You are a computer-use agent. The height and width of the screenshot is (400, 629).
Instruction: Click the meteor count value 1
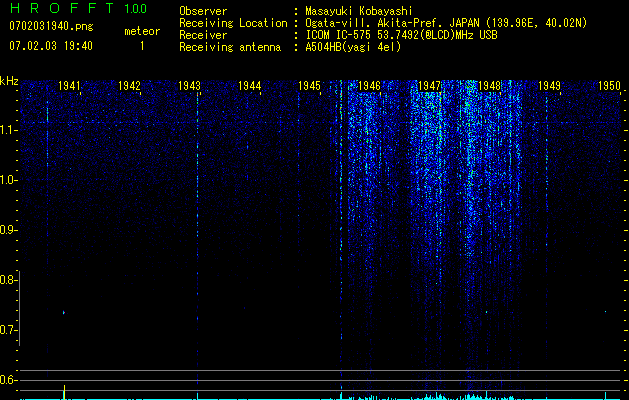pos(142,46)
